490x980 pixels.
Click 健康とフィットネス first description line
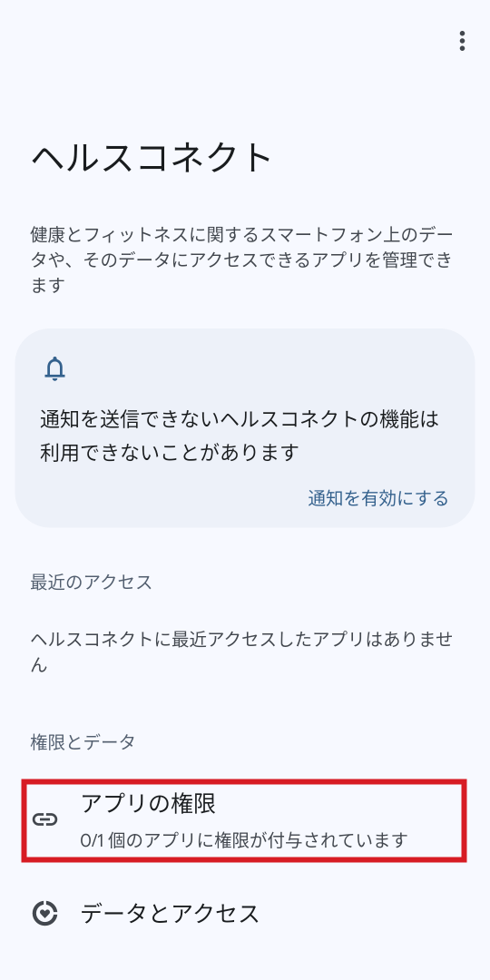(241, 236)
